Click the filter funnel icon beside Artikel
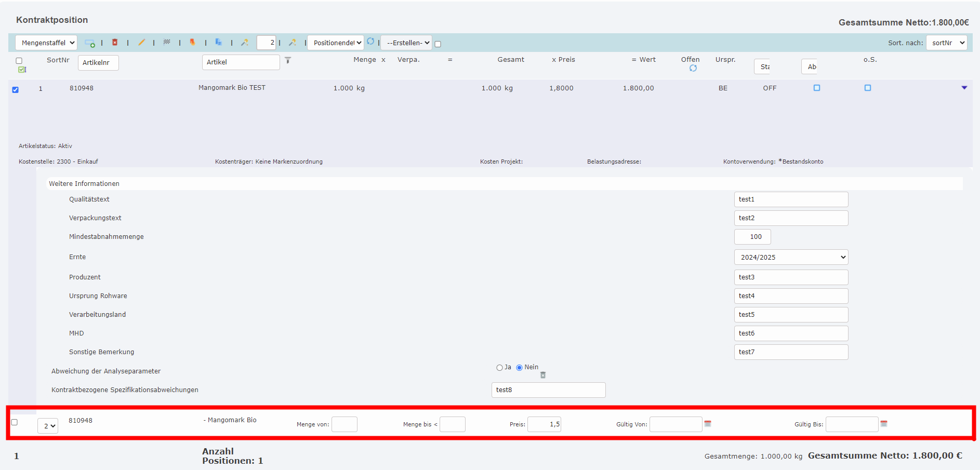980x470 pixels. coord(288,61)
